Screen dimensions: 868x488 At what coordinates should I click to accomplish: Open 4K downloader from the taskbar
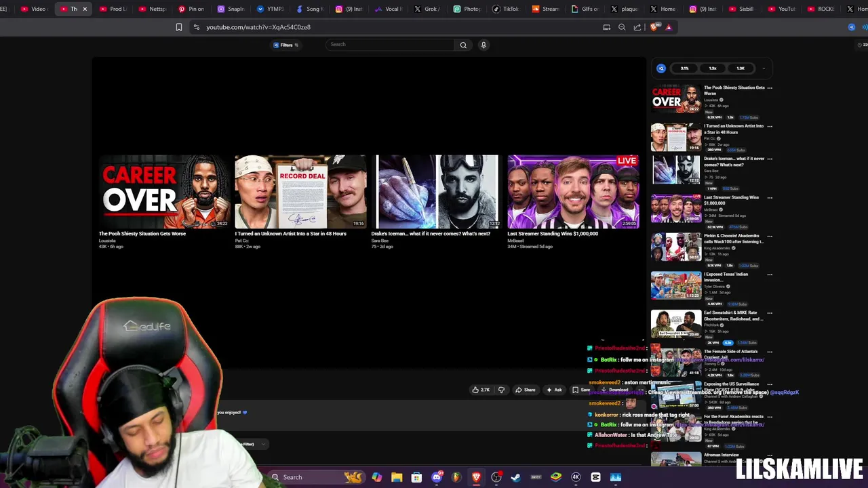pyautogui.click(x=576, y=477)
